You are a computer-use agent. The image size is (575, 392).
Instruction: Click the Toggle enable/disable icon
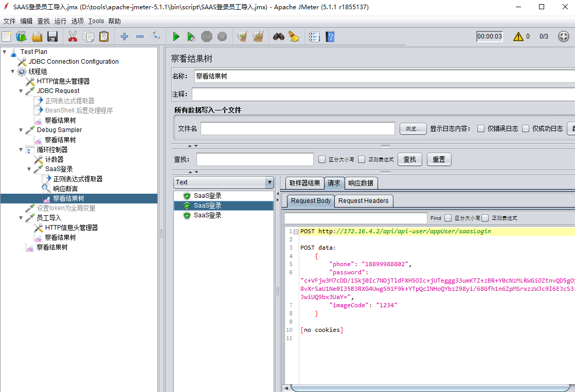pyautogui.click(x=155, y=36)
